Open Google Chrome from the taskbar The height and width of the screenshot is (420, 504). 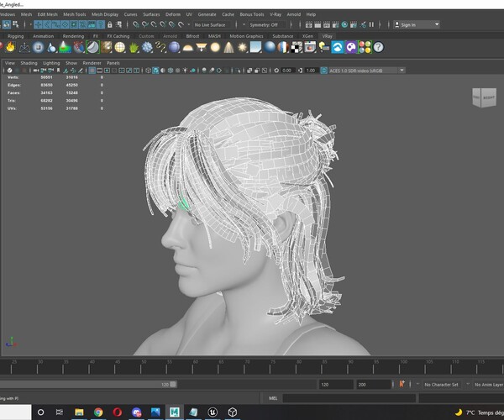tap(98, 412)
